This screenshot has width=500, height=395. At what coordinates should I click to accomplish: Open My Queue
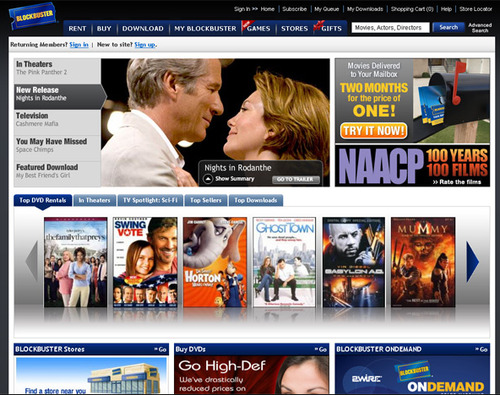tap(327, 9)
